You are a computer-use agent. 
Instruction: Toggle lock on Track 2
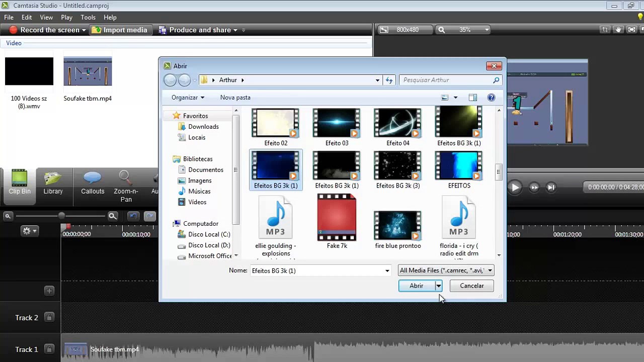pyautogui.click(x=49, y=317)
